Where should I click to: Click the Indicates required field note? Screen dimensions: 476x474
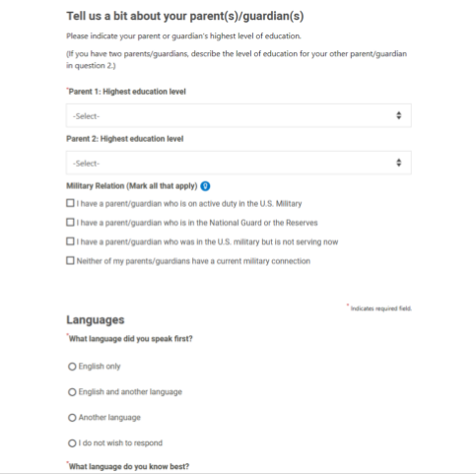[379, 308]
